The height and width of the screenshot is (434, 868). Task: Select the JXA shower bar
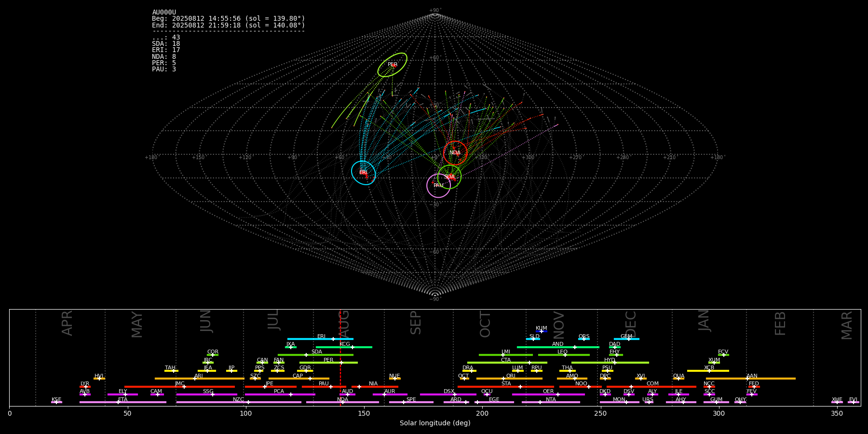coord(291,347)
